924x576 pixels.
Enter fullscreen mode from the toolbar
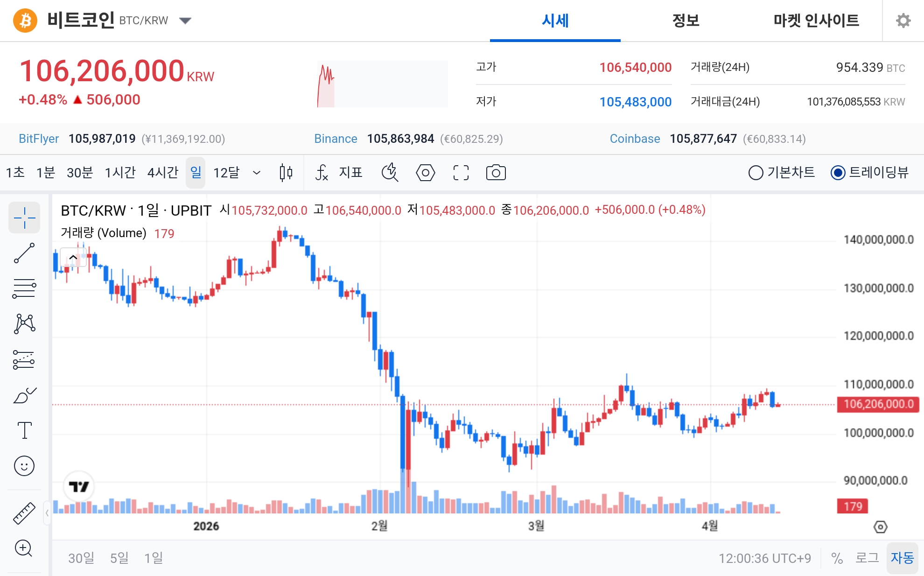pyautogui.click(x=460, y=172)
